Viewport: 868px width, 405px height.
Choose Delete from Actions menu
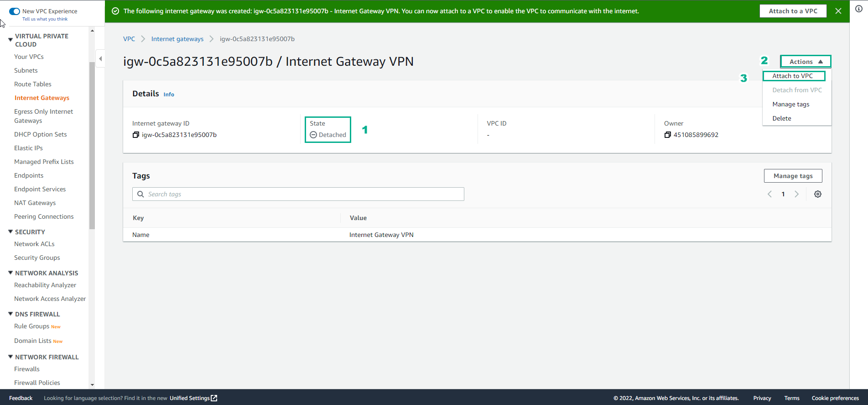(782, 118)
